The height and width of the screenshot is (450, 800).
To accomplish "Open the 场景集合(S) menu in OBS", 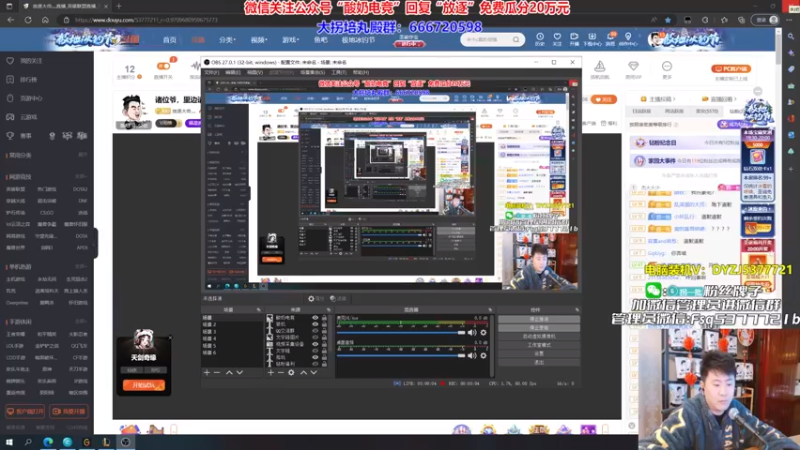I will [312, 72].
